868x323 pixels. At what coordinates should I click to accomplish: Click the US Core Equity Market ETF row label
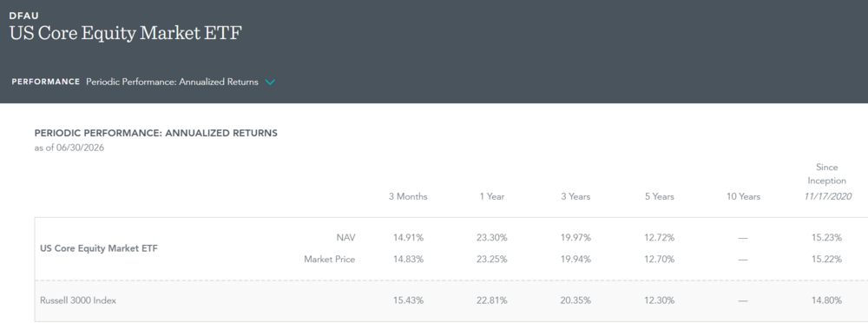[99, 248]
